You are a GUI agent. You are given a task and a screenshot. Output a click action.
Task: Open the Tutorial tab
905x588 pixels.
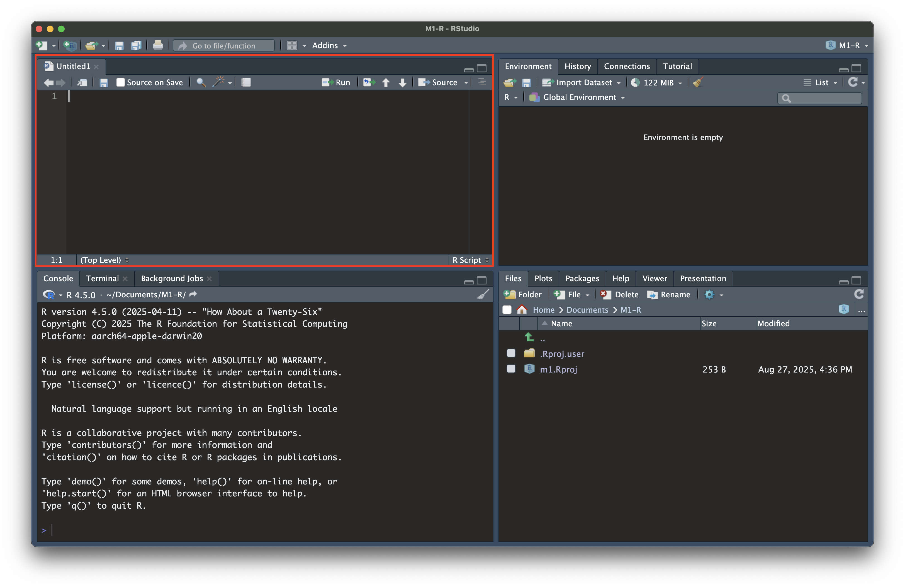[x=677, y=67]
